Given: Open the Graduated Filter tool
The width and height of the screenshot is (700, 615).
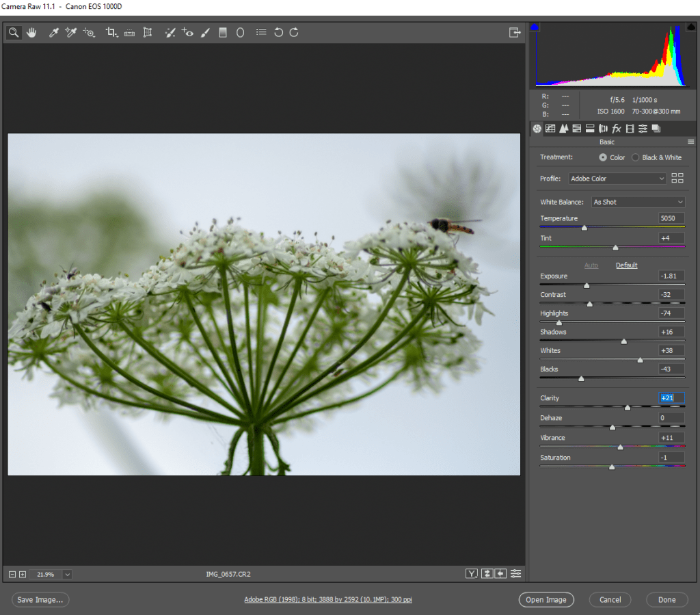Looking at the screenshot, I should coord(223,32).
